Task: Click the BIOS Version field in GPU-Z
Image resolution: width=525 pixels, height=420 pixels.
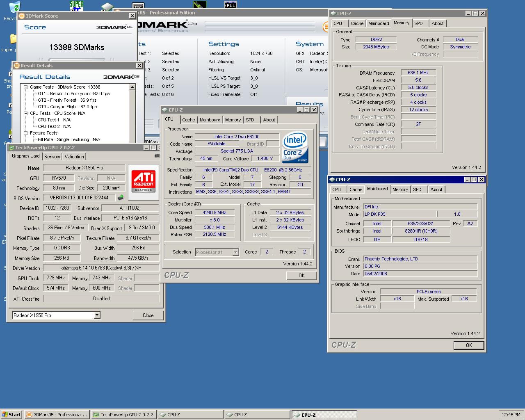Action: click(79, 198)
